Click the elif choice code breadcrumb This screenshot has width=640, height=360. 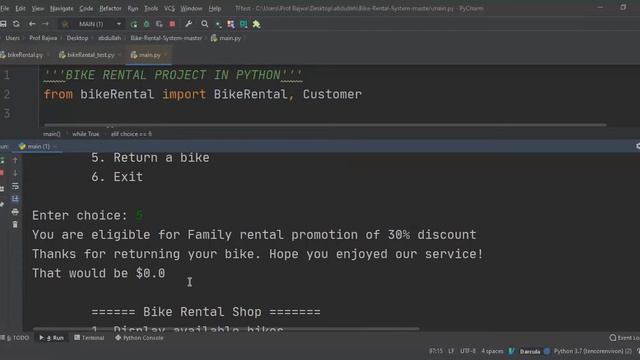tap(131, 134)
